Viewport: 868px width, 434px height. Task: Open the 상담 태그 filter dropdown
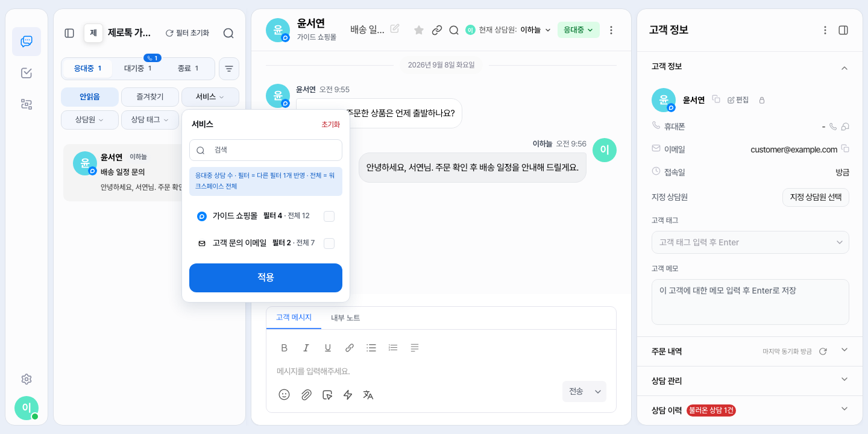pos(150,120)
